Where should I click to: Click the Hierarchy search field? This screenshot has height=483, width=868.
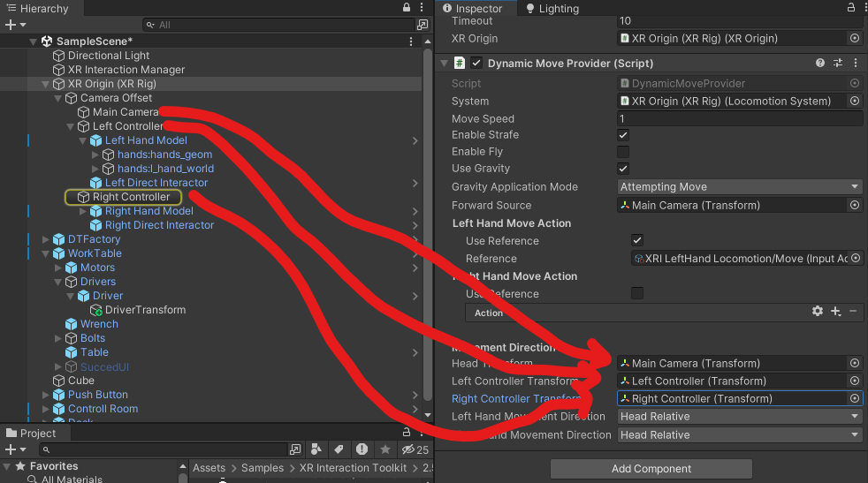[x=278, y=25]
